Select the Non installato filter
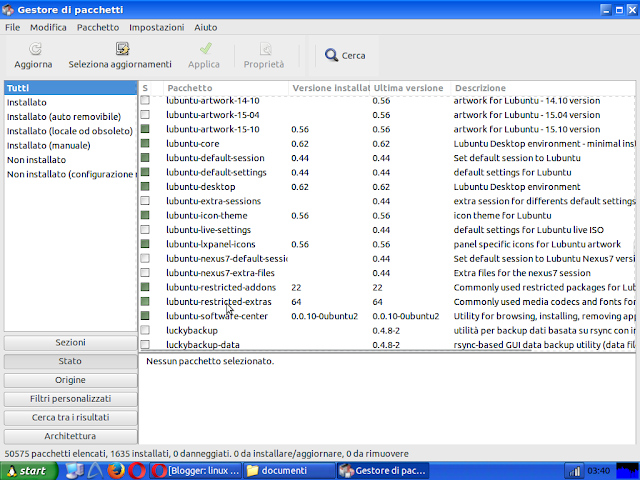Viewport: 640px width, 480px height. click(71, 160)
